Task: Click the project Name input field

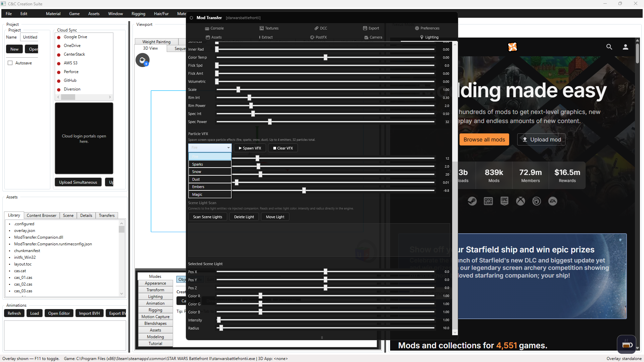Action: (x=30, y=37)
